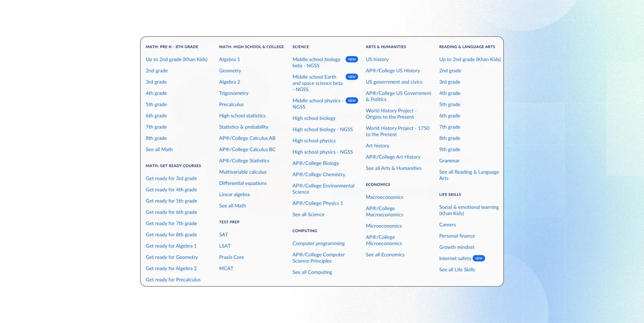Open US government and civics
The image size is (644, 323).
tap(394, 82)
